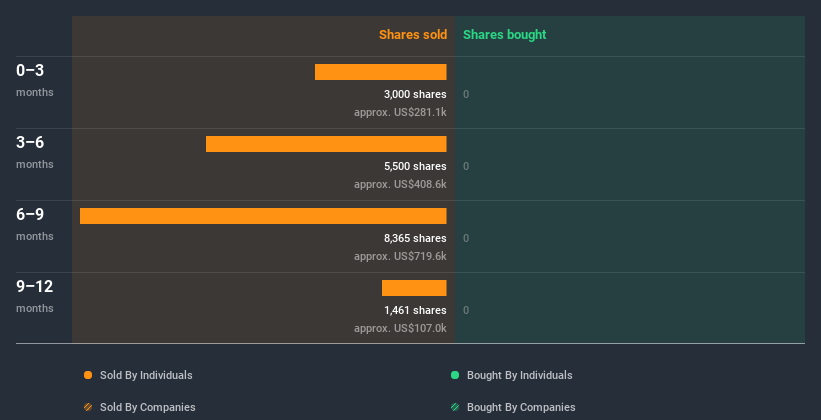Image resolution: width=821 pixels, height=420 pixels.
Task: Click the 1,461 shares value
Action: [x=415, y=311]
